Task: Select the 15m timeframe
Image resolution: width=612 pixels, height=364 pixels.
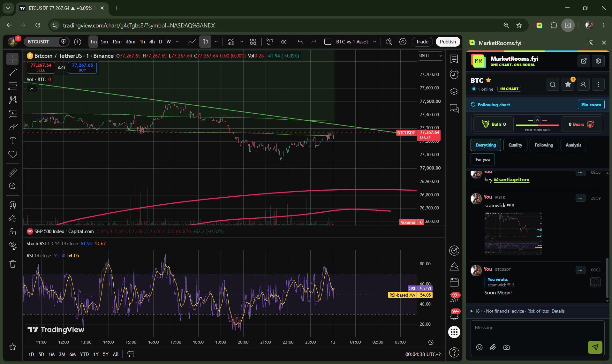Action: pyautogui.click(x=117, y=42)
